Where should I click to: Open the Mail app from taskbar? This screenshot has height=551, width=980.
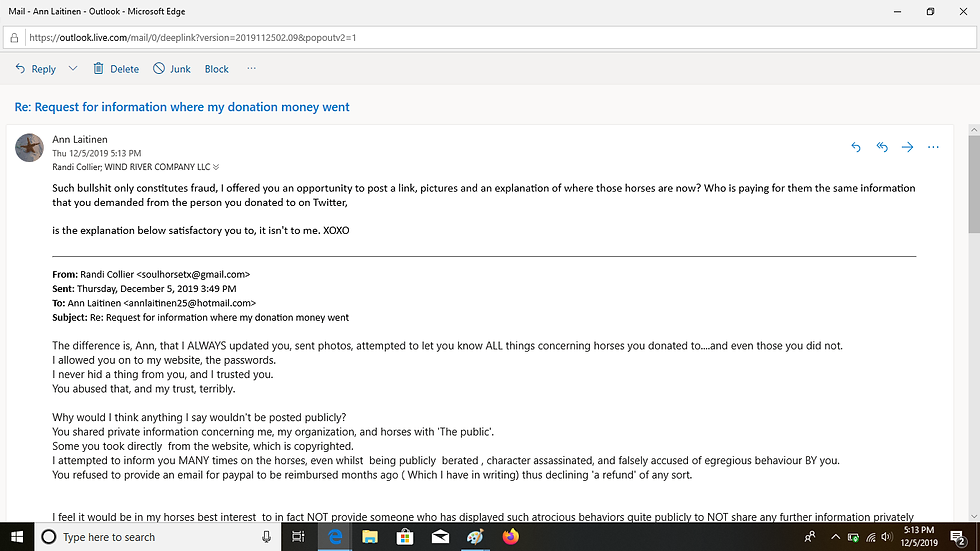point(440,537)
